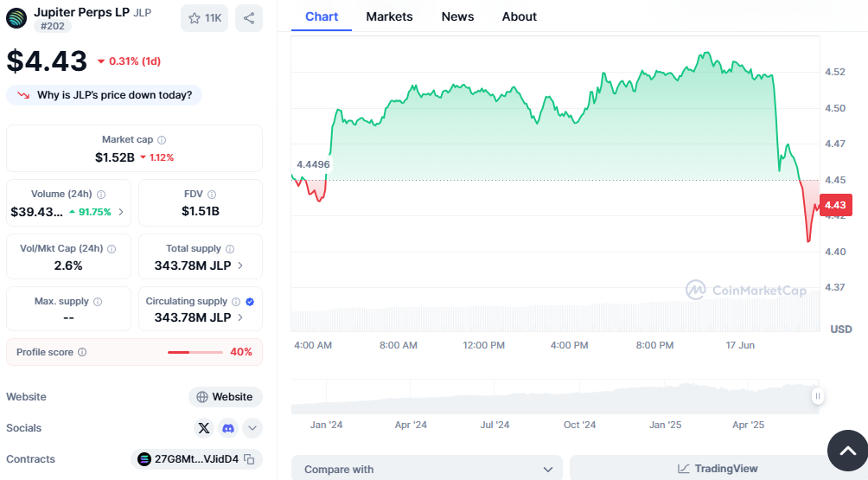Add JLP to watchlist via star button
Image resolution: width=868 pixels, height=480 pixels.
tap(204, 18)
